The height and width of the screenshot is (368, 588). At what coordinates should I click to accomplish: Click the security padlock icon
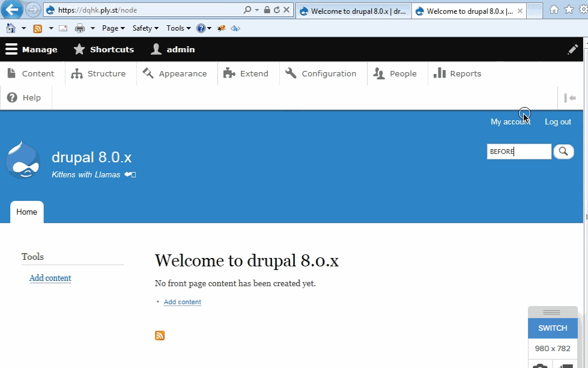pyautogui.click(x=267, y=10)
